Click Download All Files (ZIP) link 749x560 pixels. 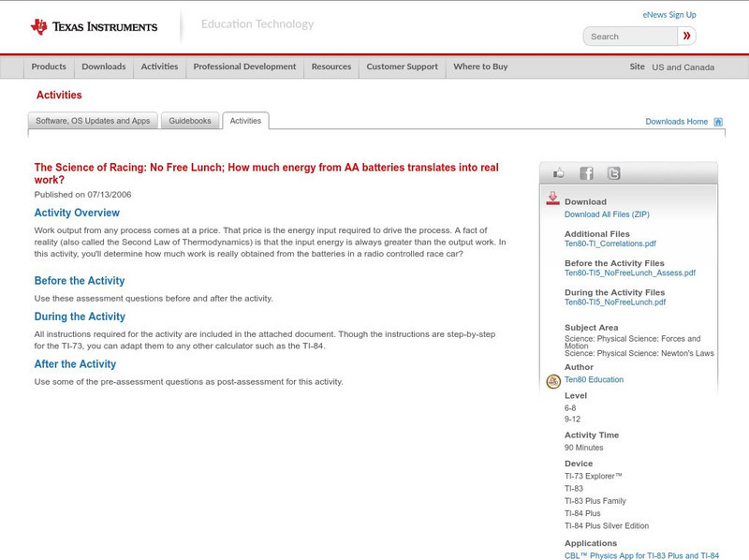click(x=607, y=214)
